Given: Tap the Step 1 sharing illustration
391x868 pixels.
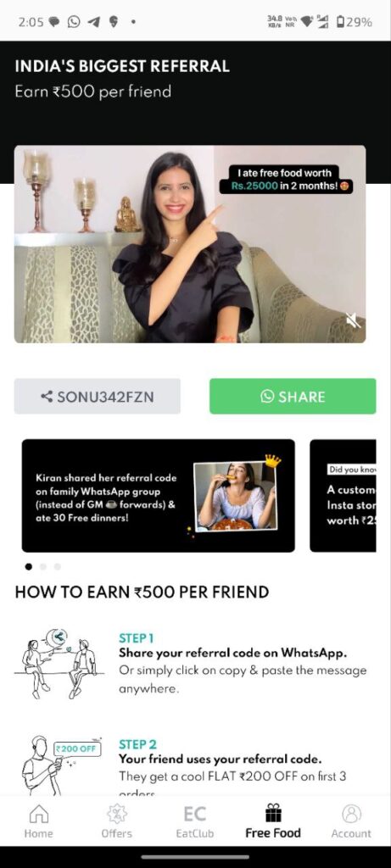Looking at the screenshot, I should pos(59,665).
